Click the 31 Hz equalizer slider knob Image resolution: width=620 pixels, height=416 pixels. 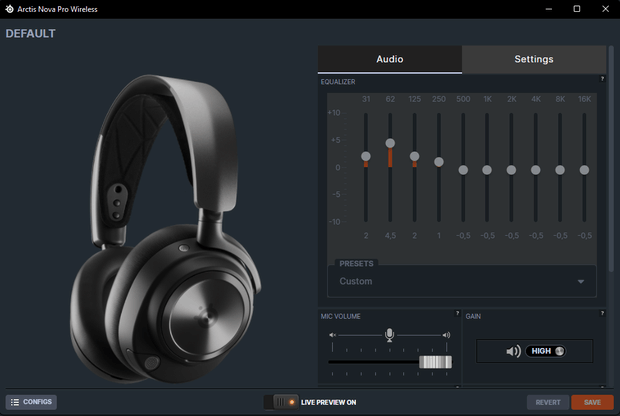click(x=366, y=156)
